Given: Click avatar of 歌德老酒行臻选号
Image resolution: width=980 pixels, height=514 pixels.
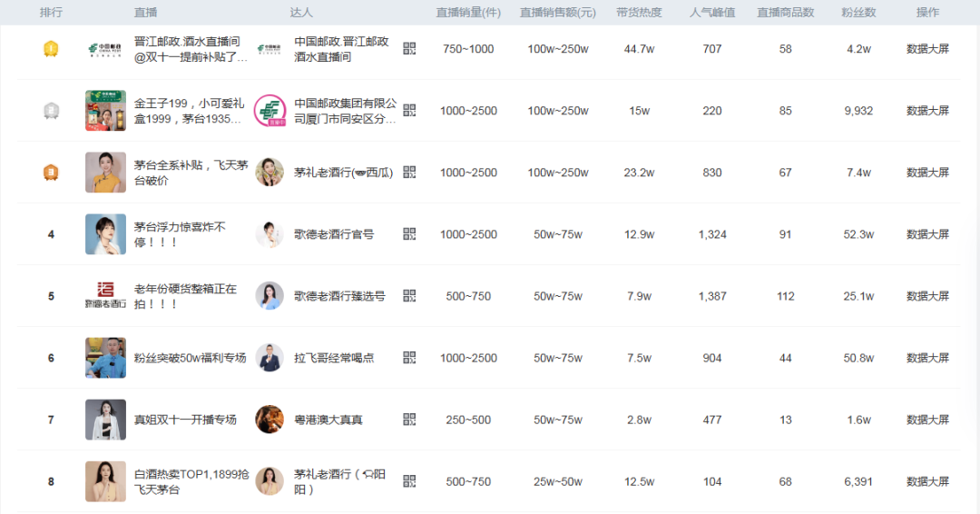Looking at the screenshot, I should (x=269, y=296).
